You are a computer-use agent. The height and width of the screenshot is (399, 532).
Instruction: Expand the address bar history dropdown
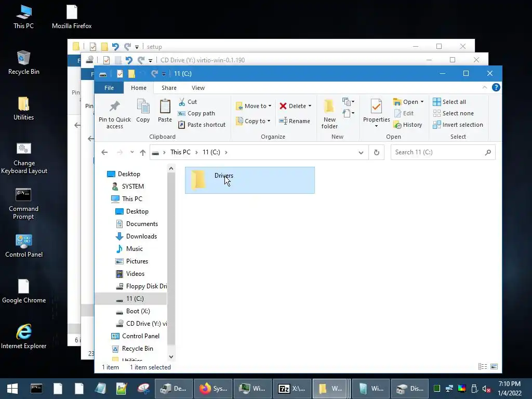[x=361, y=152]
